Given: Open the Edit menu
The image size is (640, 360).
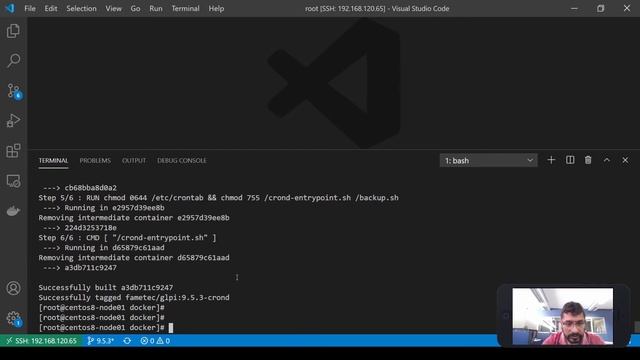Looking at the screenshot, I should coord(51,9).
